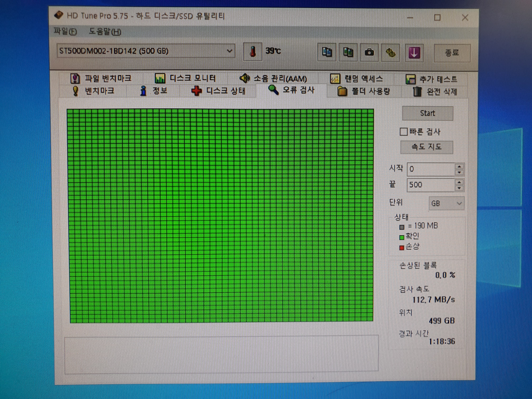Open the 도움말(H) menu
Viewport: 532px width, 399px height.
[105, 32]
